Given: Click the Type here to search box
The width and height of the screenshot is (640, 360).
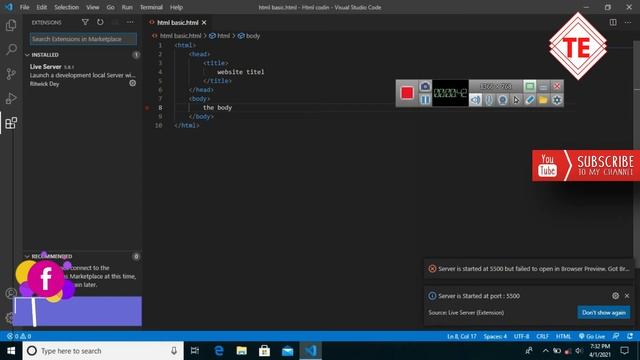Looking at the screenshot, I should (x=103, y=351).
